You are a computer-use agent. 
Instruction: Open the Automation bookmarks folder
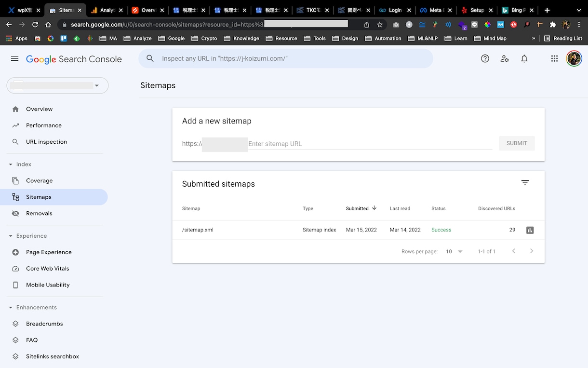383,38
